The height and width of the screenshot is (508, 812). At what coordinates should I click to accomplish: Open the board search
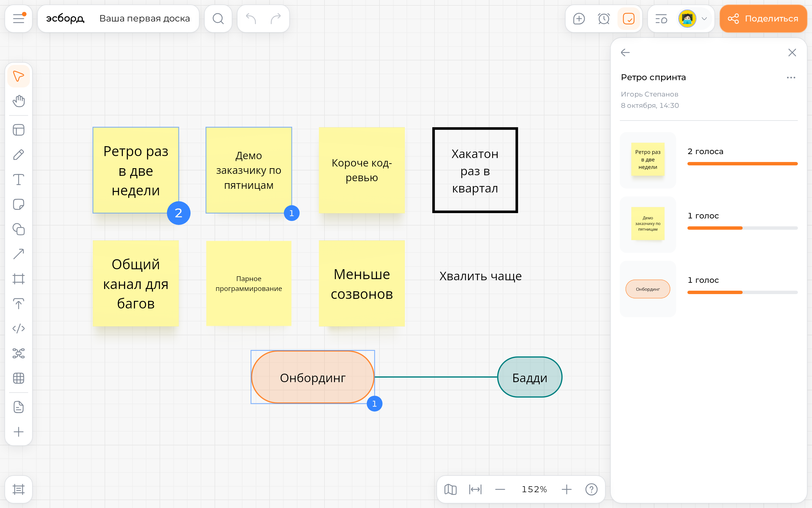[x=218, y=18]
